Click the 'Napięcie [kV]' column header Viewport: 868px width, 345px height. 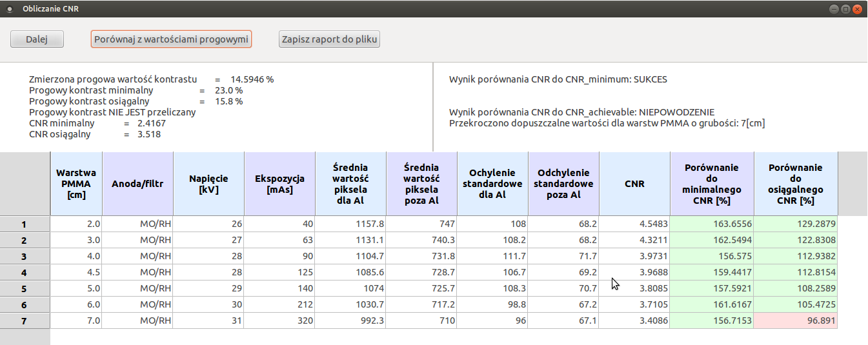coord(208,184)
